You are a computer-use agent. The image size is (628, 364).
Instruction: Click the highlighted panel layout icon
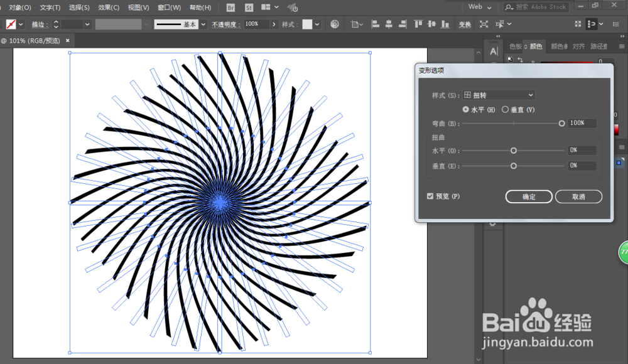(591, 24)
